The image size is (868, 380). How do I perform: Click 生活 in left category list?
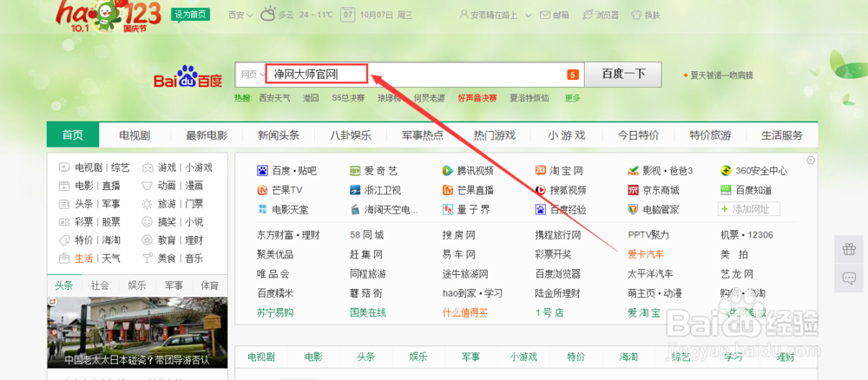(x=84, y=259)
